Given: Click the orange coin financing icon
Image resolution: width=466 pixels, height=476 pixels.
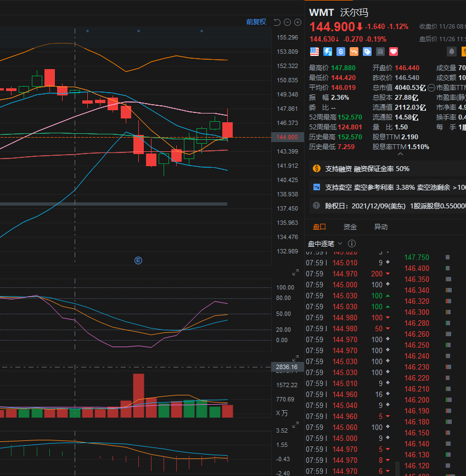Looking at the screenshot, I should (x=317, y=168).
